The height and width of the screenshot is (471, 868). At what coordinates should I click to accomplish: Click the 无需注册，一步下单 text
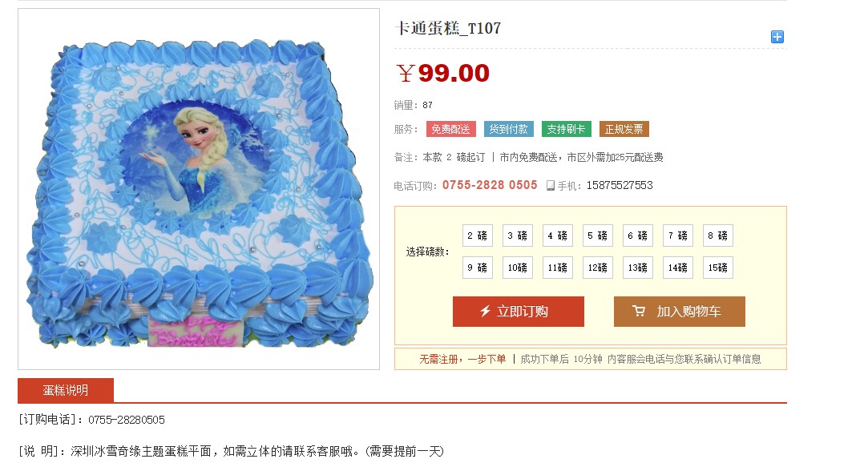pyautogui.click(x=462, y=359)
